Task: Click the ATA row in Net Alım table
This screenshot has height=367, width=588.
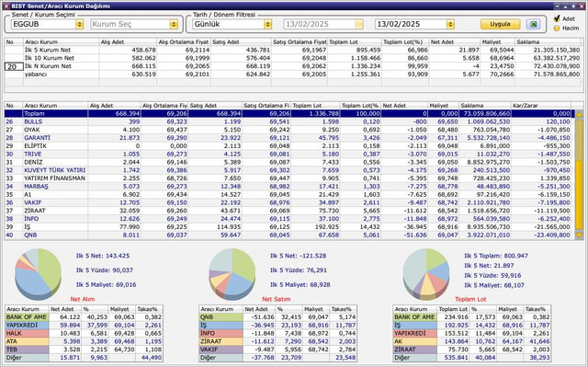Action: (x=84, y=341)
